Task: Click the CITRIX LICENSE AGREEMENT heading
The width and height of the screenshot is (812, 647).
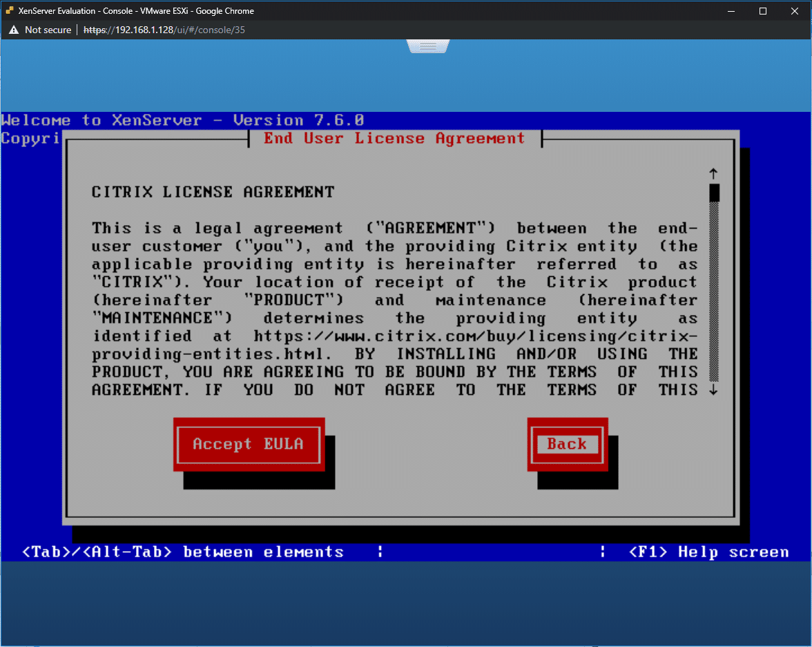Action: (213, 192)
